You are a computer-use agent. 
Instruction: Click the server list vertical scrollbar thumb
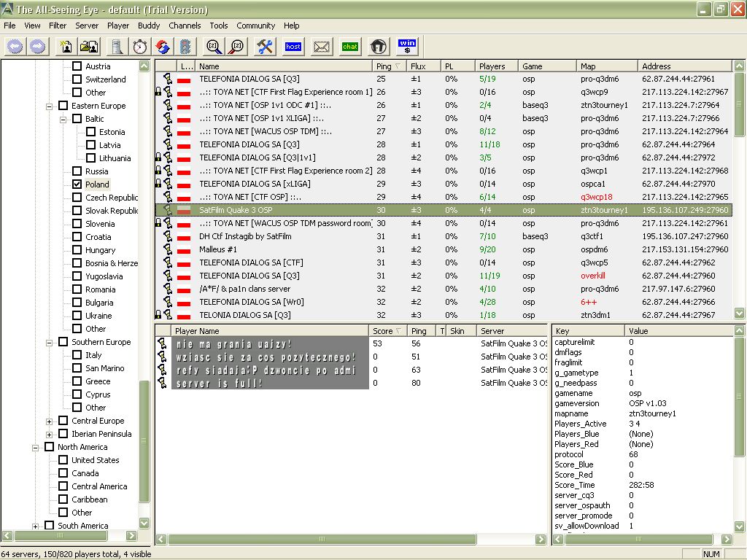click(740, 104)
